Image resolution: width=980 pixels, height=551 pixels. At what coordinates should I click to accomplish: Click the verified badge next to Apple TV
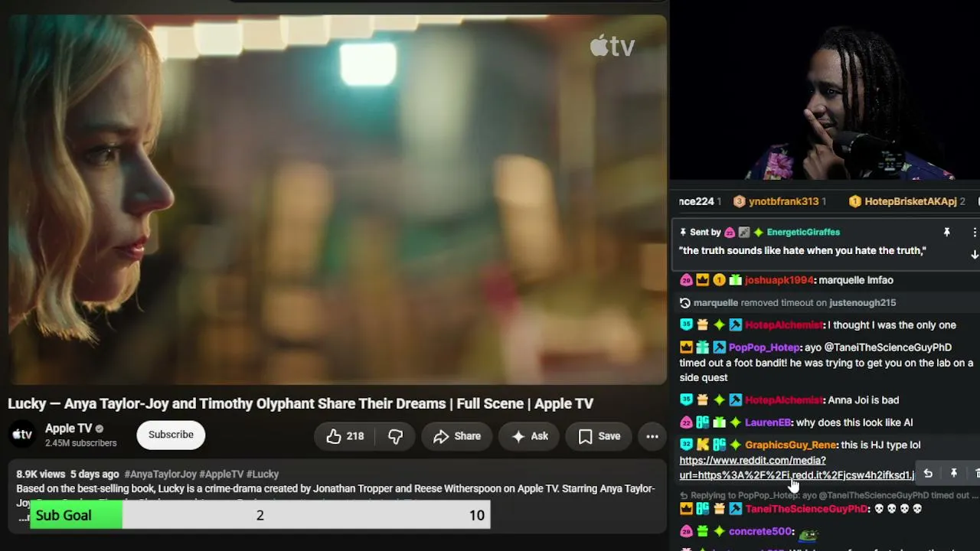coord(100,429)
